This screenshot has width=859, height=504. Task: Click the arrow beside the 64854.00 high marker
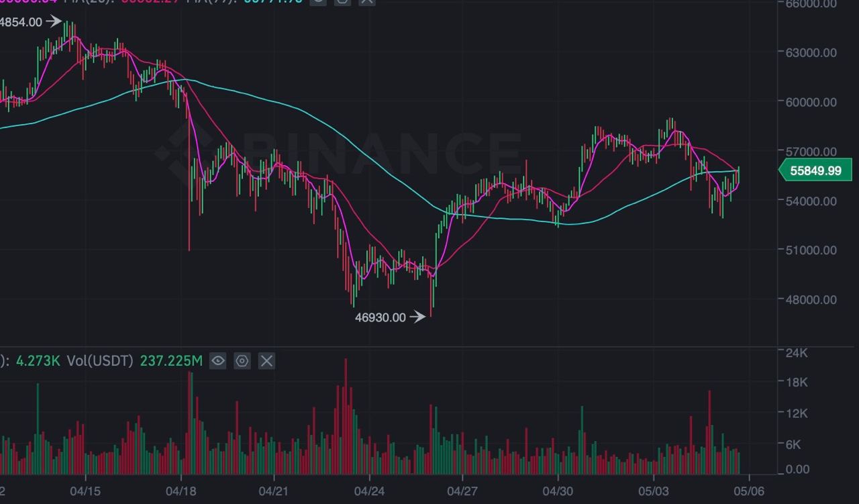tap(53, 21)
